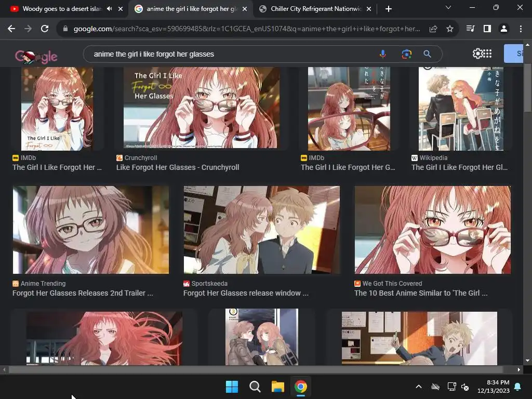Open notifications bell in taskbar

tap(518, 387)
